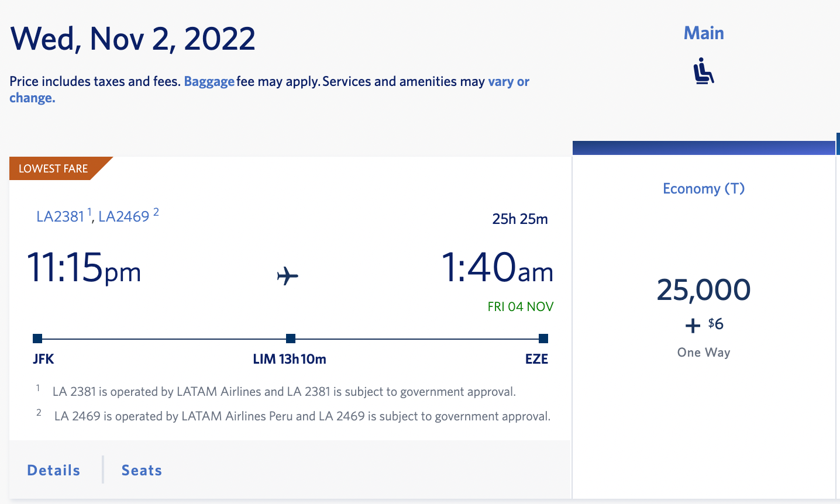Open the Economy (T) fare class
The image size is (840, 504).
[703, 188]
